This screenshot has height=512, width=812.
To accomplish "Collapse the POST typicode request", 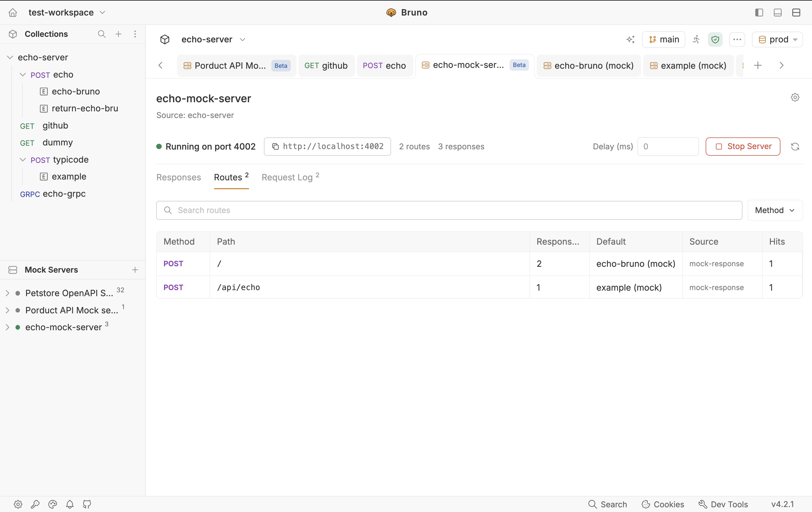I will pos(23,160).
